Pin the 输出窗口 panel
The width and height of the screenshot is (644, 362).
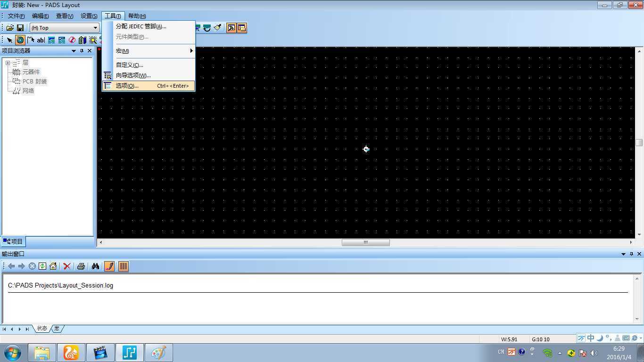point(631,254)
